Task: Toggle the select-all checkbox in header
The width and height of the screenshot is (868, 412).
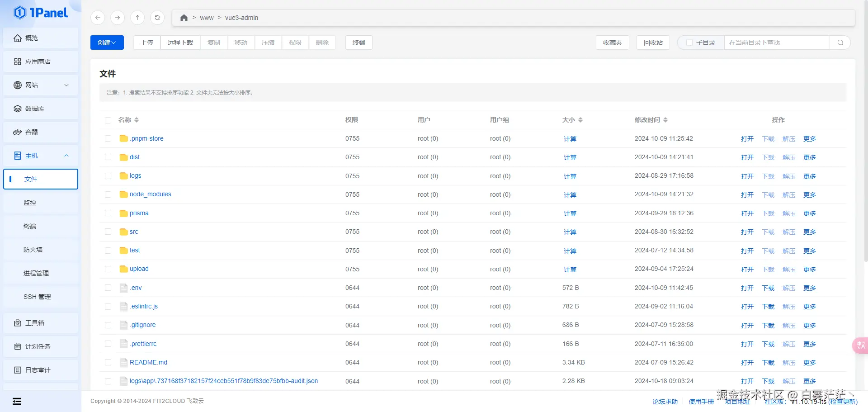Action: pyautogui.click(x=108, y=120)
